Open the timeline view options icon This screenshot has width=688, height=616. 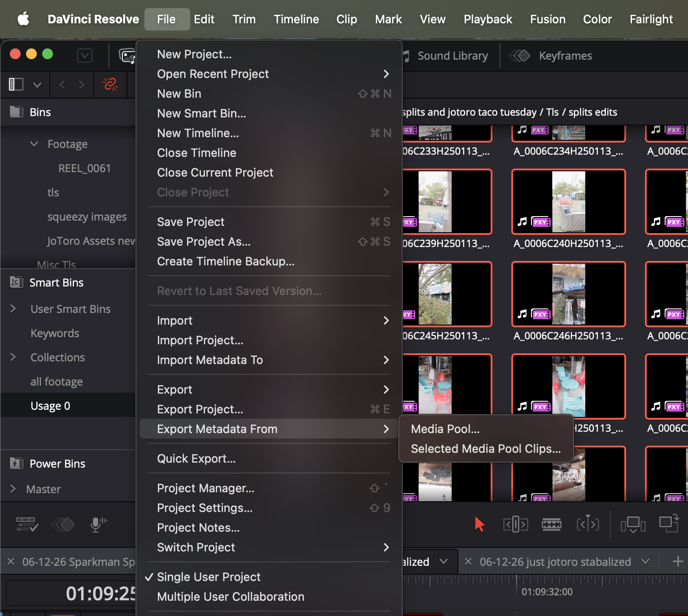click(x=27, y=524)
